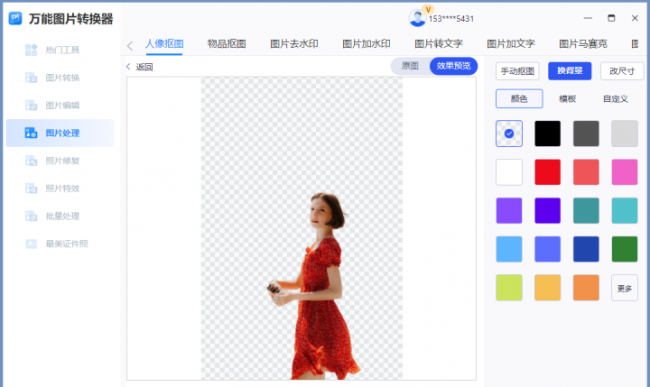
Task: Choose the deep violet background swatch
Action: click(548, 210)
